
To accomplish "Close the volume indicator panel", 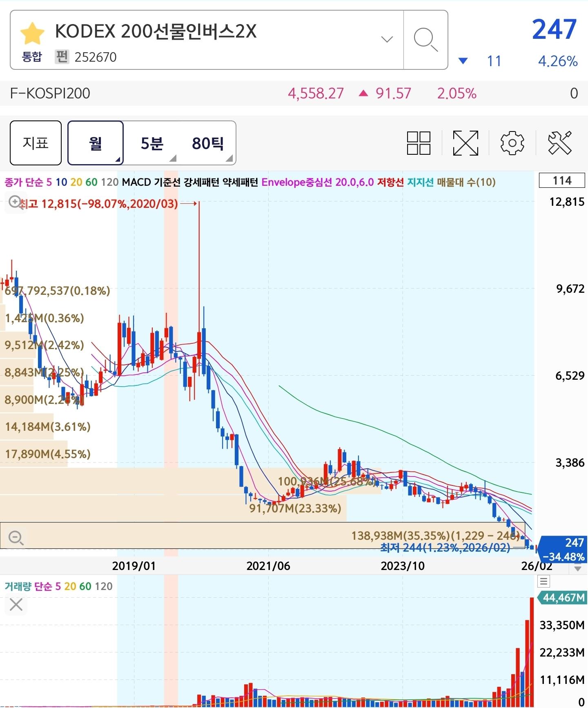I will pyautogui.click(x=16, y=605).
